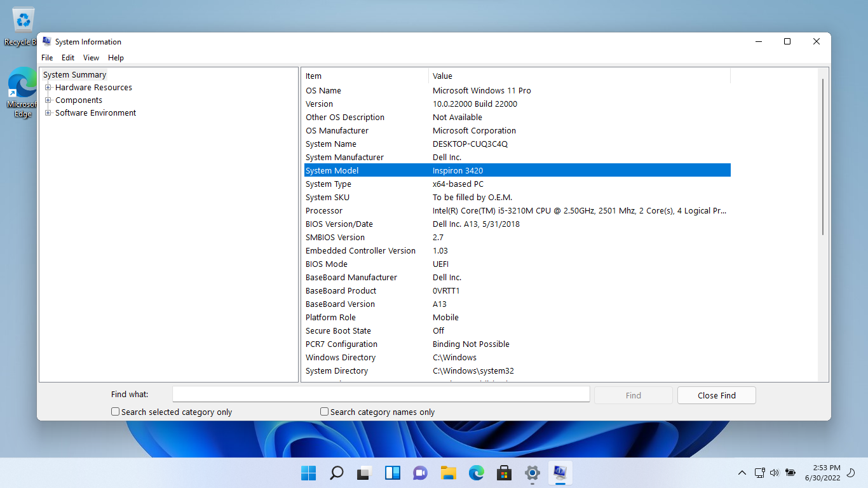Check Search category names only
This screenshot has height=488, width=868.
pos(324,411)
